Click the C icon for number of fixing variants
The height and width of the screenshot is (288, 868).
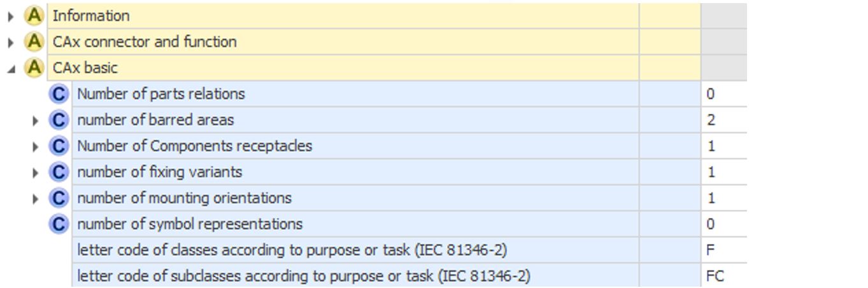pyautogui.click(x=59, y=172)
